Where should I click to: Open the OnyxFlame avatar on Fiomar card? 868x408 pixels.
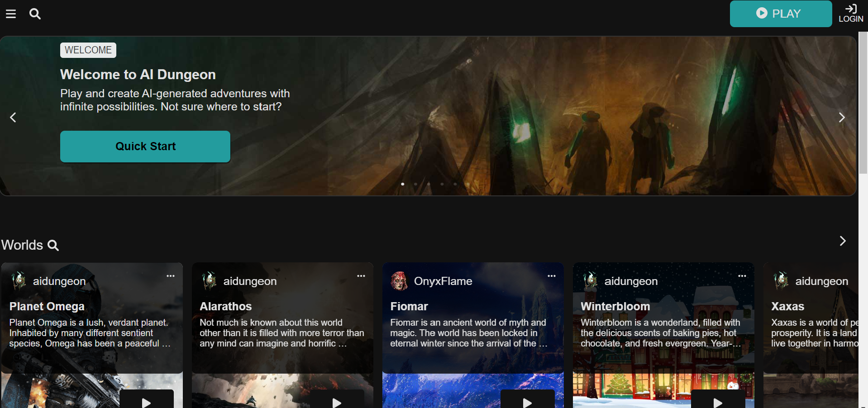[399, 281]
